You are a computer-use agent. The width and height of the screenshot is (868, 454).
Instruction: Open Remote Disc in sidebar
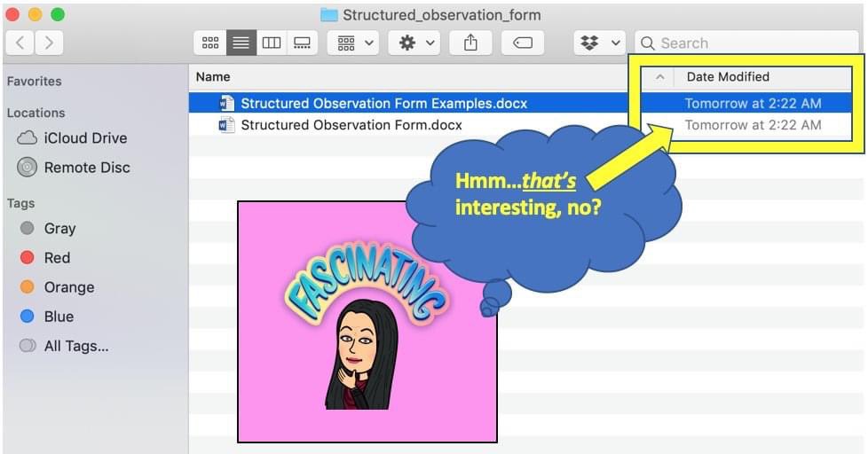click(x=73, y=167)
